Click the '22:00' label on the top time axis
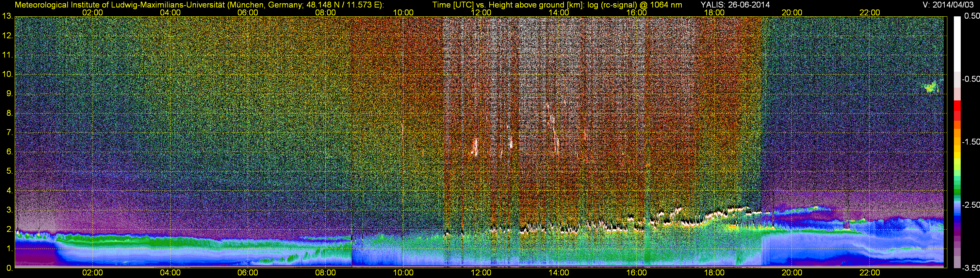The height and width of the screenshot is (278, 980). [870, 12]
